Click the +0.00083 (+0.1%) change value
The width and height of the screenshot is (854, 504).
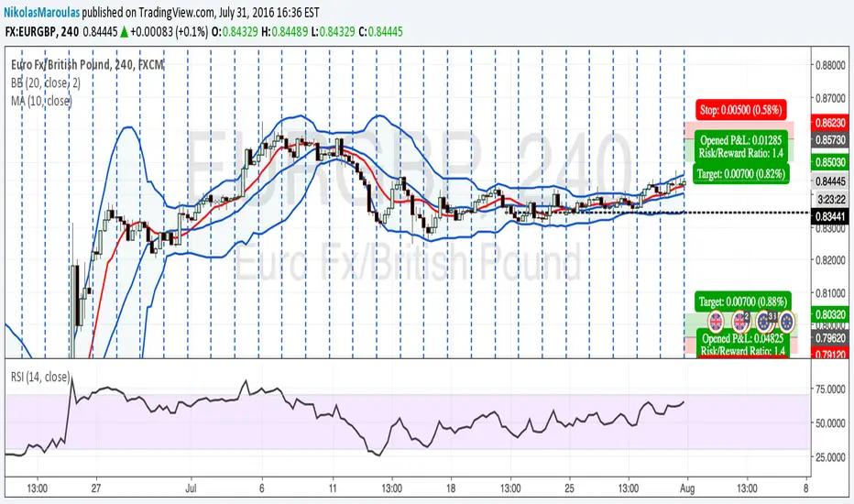170,31
